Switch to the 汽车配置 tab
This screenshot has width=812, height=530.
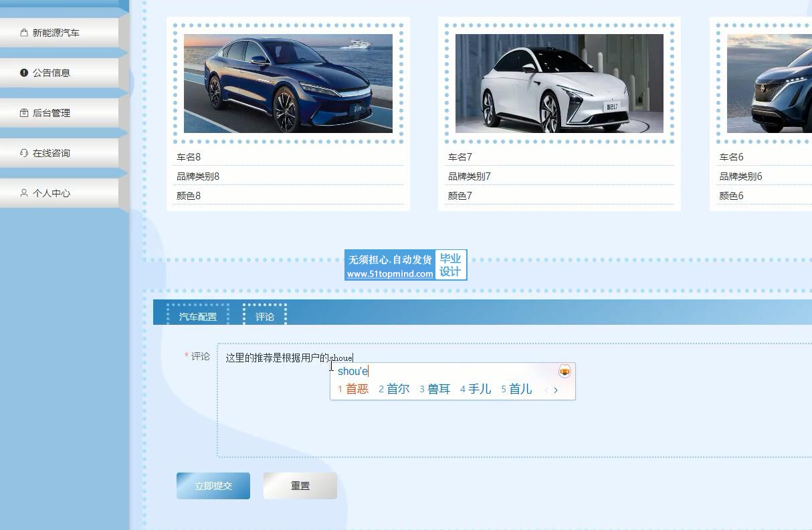pos(198,316)
